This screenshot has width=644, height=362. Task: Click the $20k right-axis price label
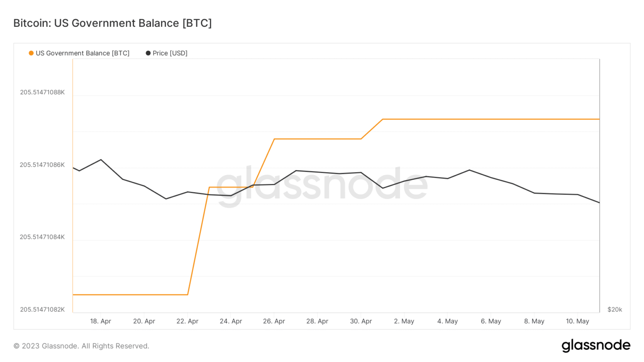pyautogui.click(x=615, y=310)
